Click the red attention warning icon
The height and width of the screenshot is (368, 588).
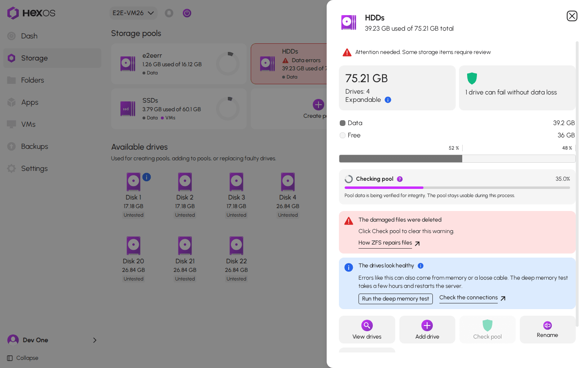tap(347, 52)
